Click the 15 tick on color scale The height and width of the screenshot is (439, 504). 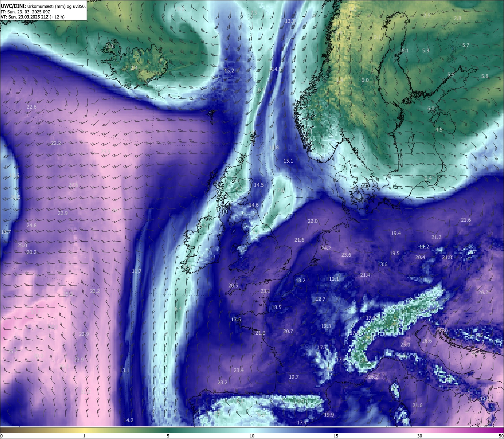[x=336, y=436]
